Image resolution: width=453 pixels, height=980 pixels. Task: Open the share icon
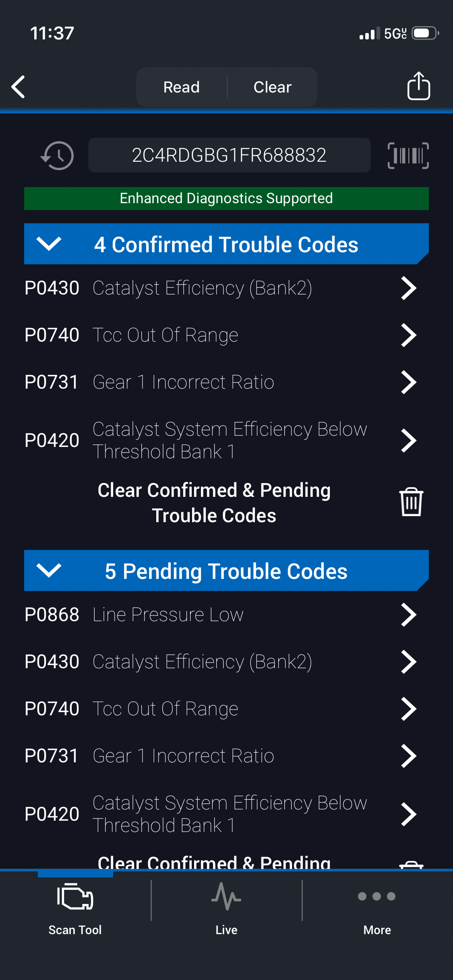418,86
